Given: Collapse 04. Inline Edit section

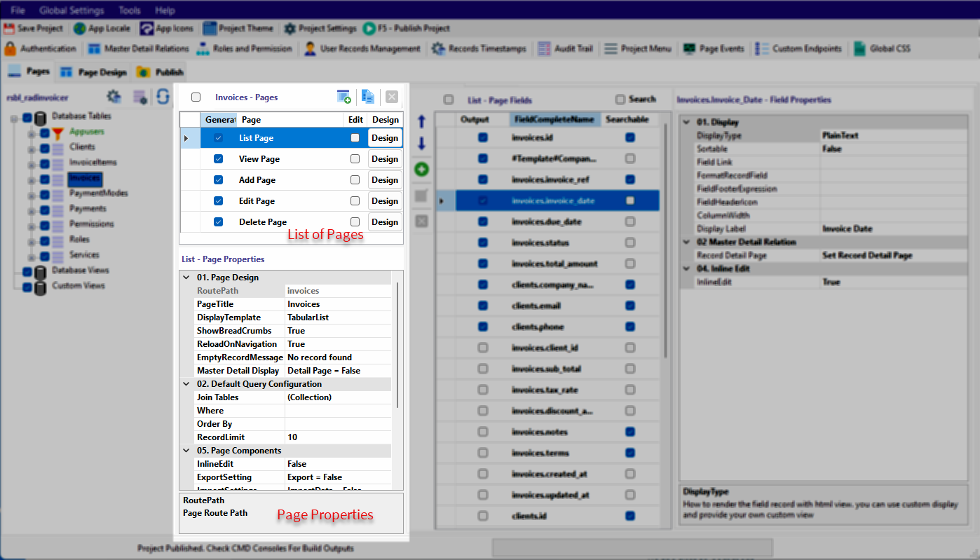Looking at the screenshot, I should coord(686,269).
